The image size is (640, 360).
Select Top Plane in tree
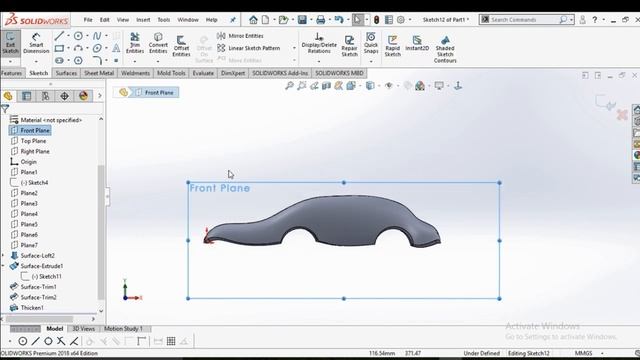(29, 141)
